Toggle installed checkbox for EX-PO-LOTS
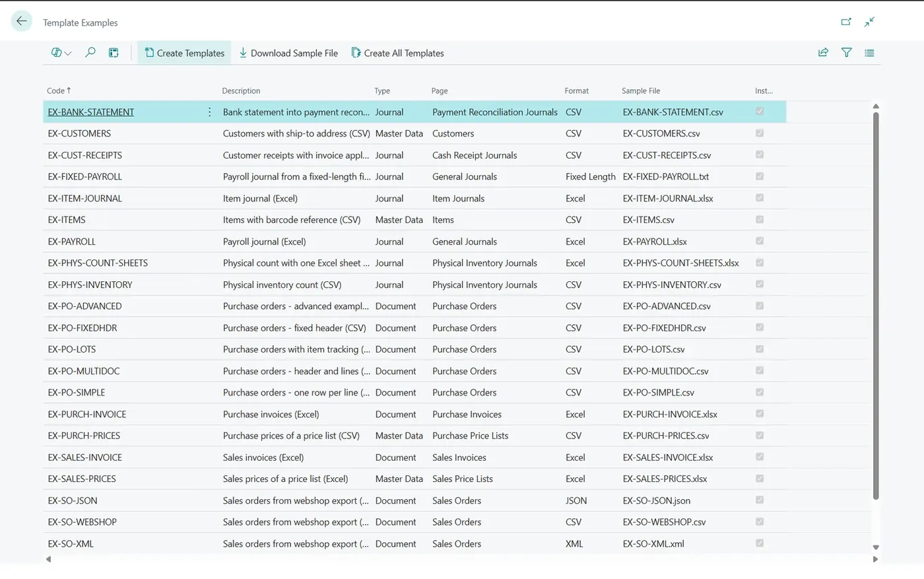The width and height of the screenshot is (924, 579). coord(760,349)
